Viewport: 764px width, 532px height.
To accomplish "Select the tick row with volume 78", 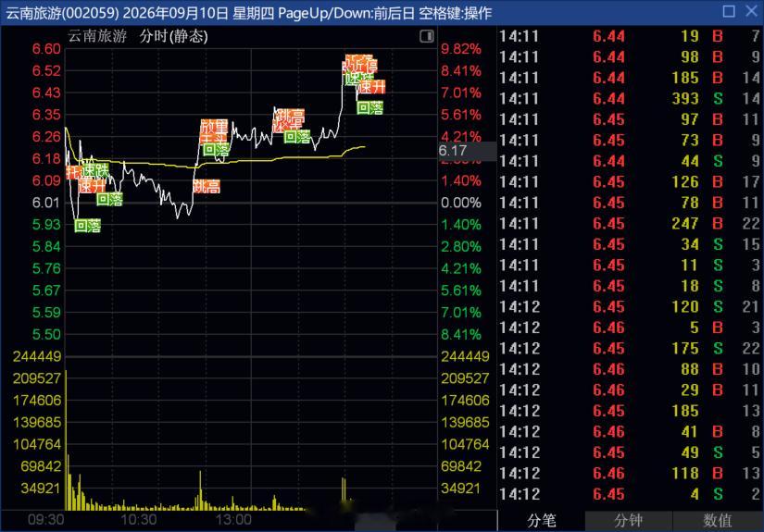I will click(x=630, y=203).
